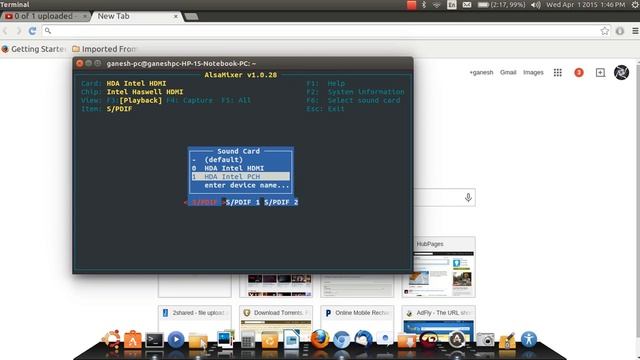Open the chat bubble messaging icon
The width and height of the screenshot is (640, 360).
(384, 339)
